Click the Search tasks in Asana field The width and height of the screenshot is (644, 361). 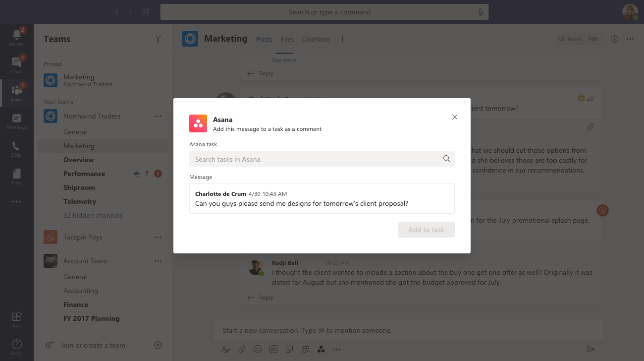tap(322, 159)
